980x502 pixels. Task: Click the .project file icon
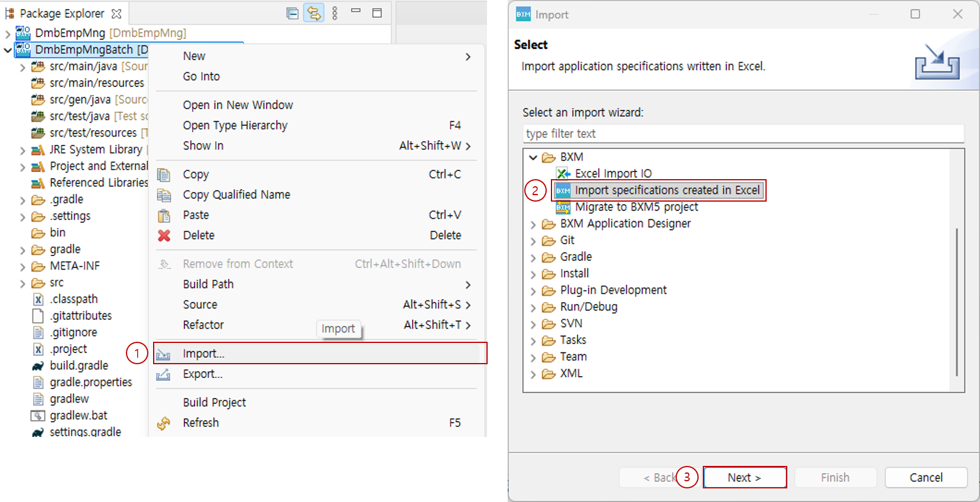click(x=38, y=349)
